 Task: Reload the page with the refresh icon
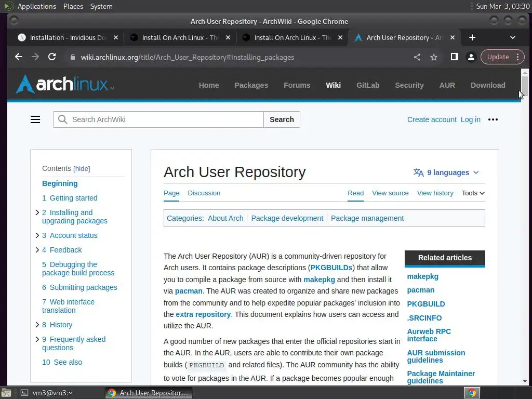click(52, 57)
